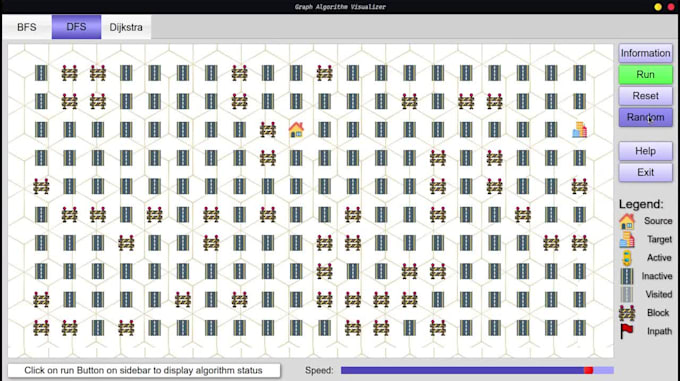Click the light end of the Speed slider
This screenshot has height=381, width=680.
click(x=603, y=370)
